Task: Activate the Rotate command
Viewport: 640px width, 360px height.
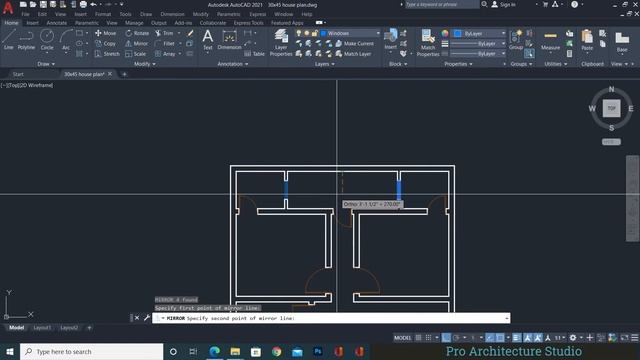Action: coord(137,33)
